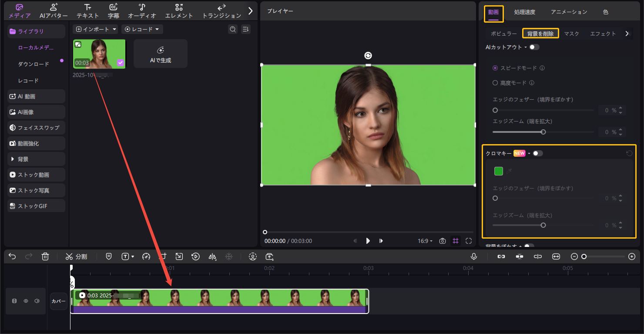The width and height of the screenshot is (644, 334).
Task: Open the speed gauge tool
Action: [x=146, y=256]
